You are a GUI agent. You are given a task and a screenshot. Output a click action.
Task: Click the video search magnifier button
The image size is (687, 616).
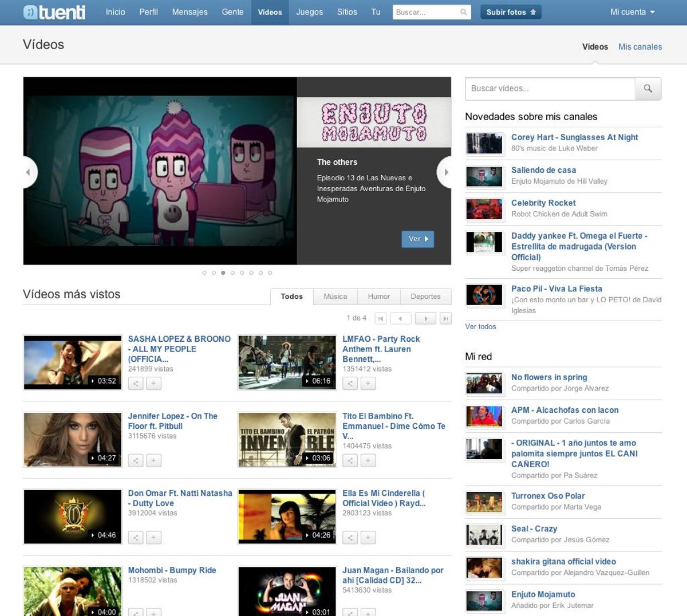point(648,89)
